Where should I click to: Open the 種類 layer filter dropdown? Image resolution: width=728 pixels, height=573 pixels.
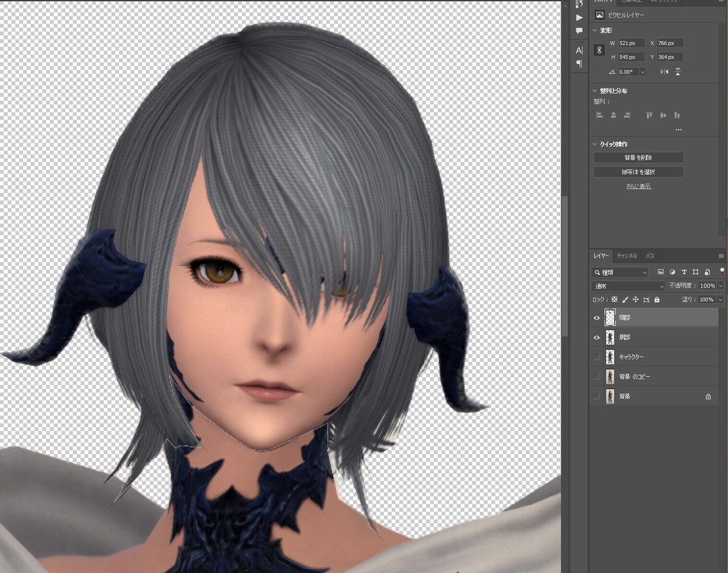[x=620, y=272]
